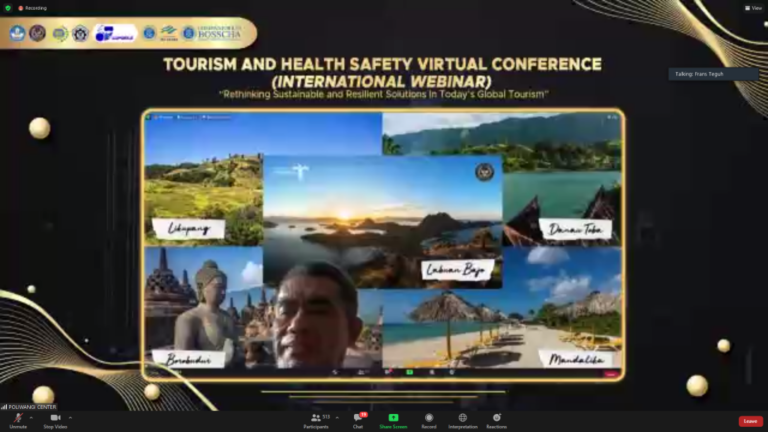Click the POLIWANGI CENTER name label

point(29,407)
